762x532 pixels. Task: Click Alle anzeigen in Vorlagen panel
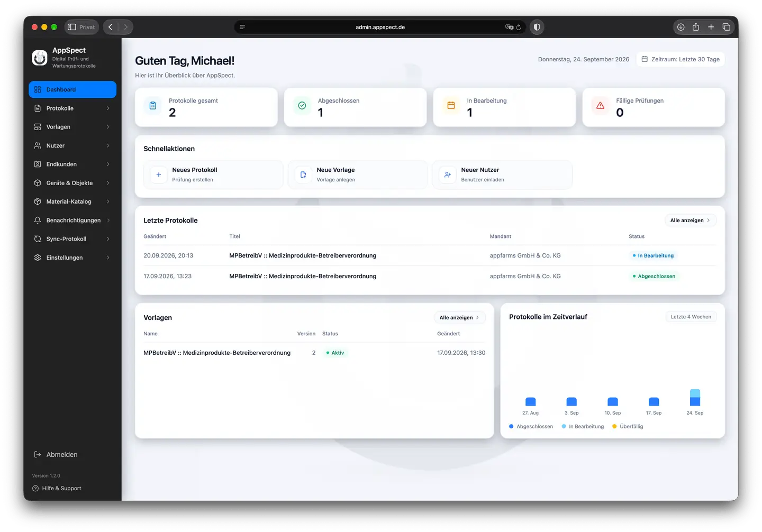tap(459, 318)
